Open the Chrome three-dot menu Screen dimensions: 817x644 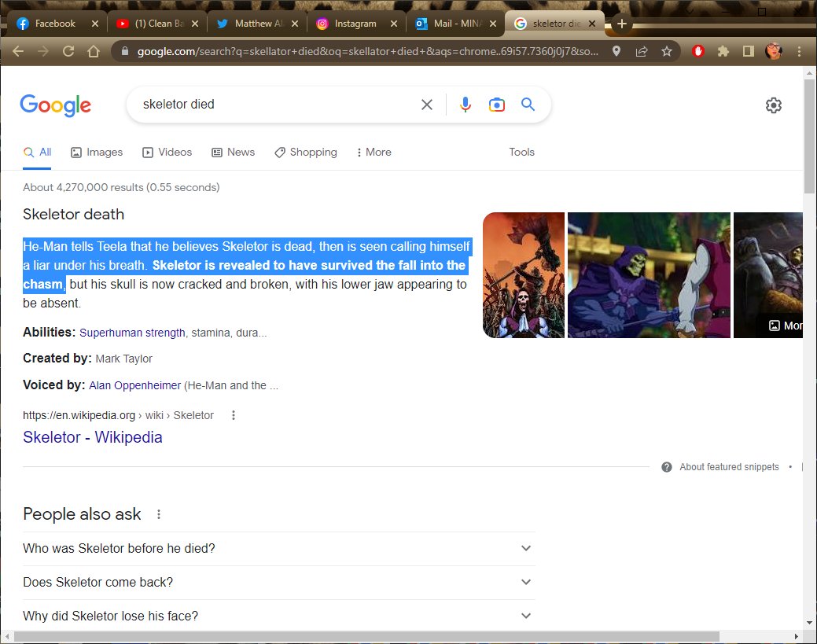(799, 51)
